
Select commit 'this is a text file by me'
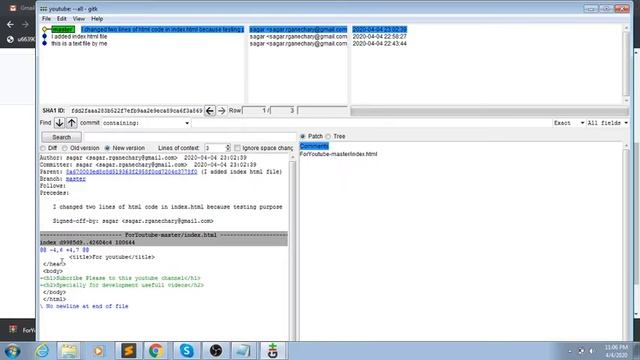click(79, 43)
